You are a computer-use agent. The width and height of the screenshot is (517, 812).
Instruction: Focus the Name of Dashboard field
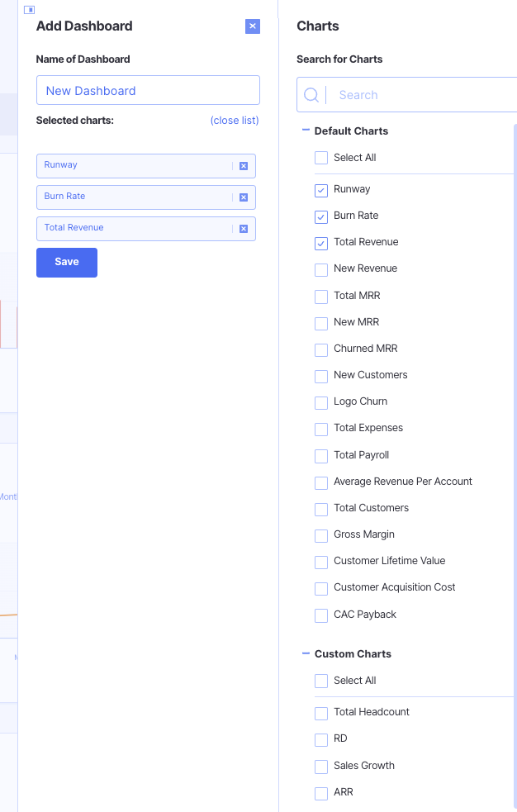(148, 91)
